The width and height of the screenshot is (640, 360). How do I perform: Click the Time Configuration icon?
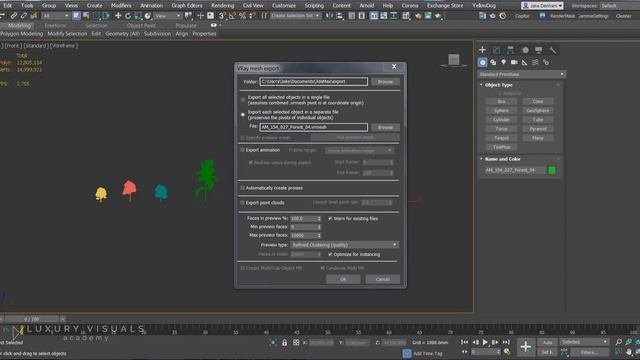click(x=507, y=351)
